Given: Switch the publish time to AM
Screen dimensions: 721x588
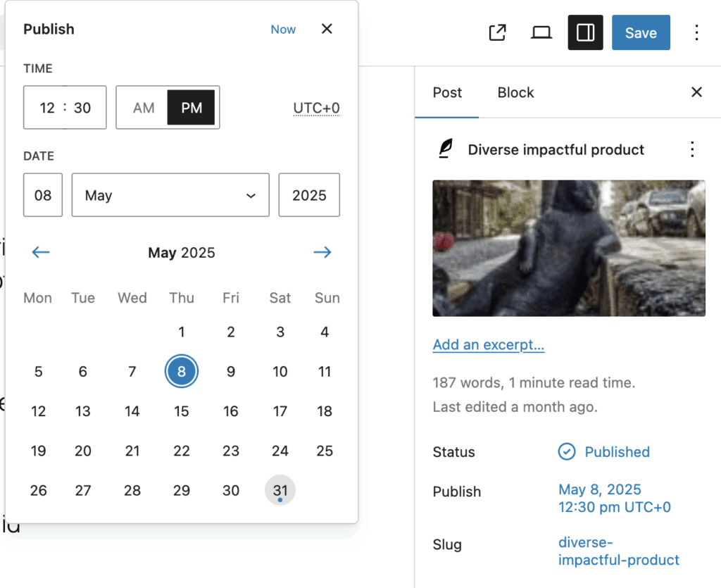Looking at the screenshot, I should click(144, 107).
